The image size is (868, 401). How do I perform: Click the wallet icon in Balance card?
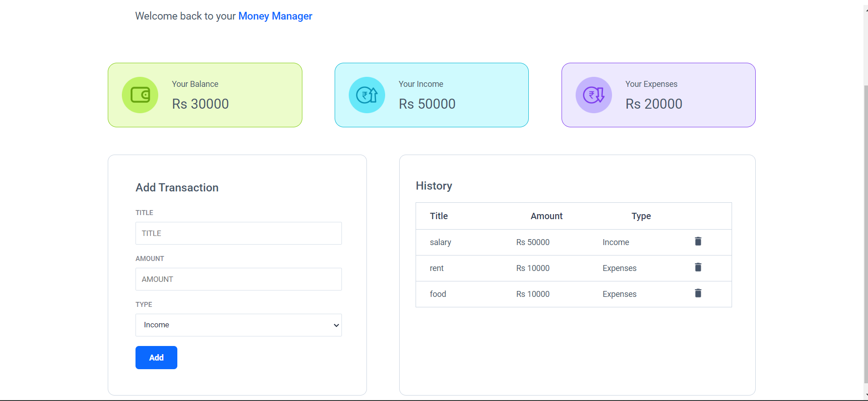pos(140,95)
